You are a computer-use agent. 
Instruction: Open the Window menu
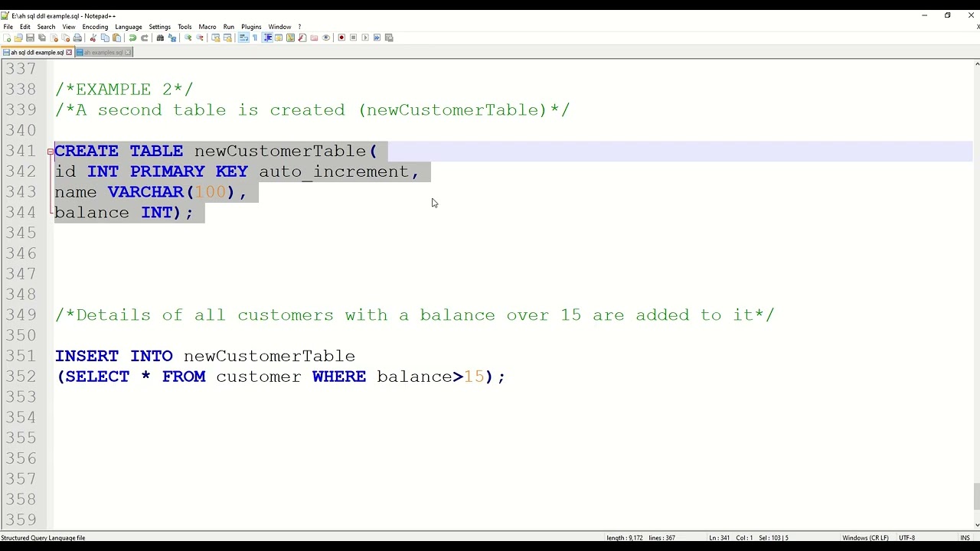[x=279, y=27]
